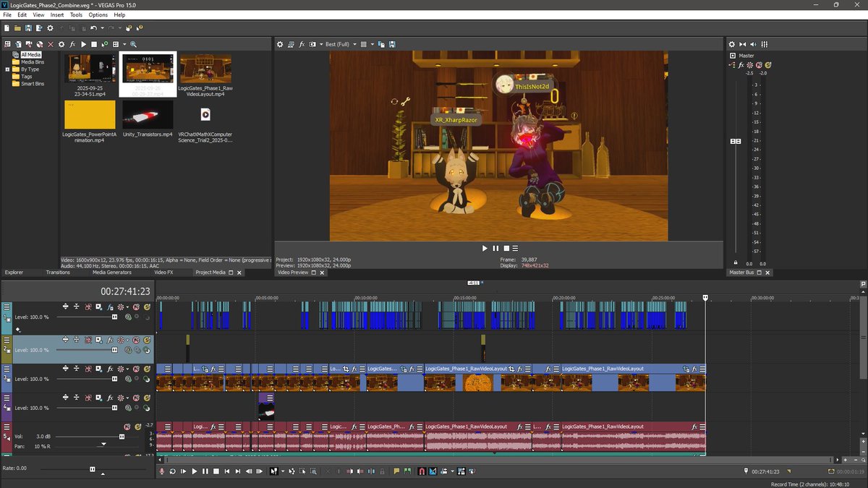Toggle Loop Playback in transport bar
Screen dimensions: 868x488
point(173,471)
